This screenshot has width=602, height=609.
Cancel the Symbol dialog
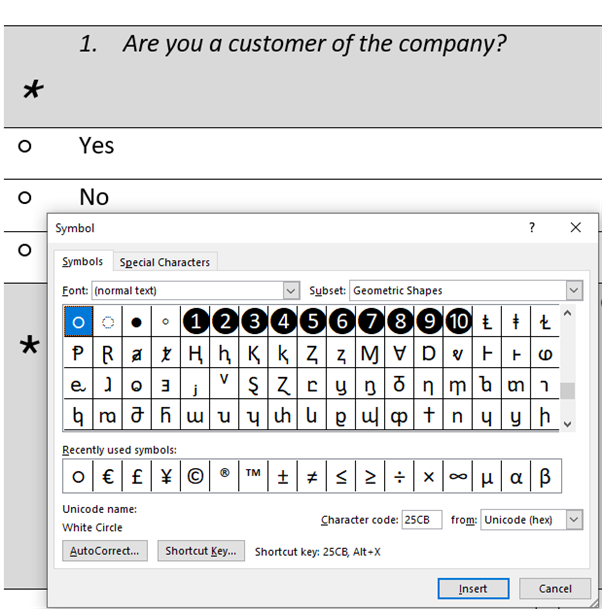(x=555, y=589)
